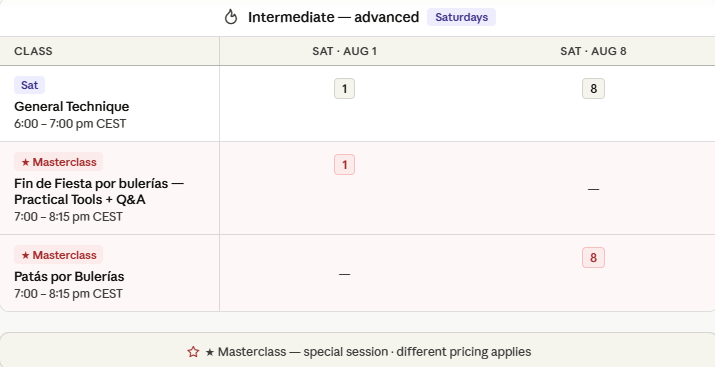Click the flame icon beside Intermediate — advanced
Image resolution: width=715 pixels, height=367 pixels.
[x=231, y=17]
